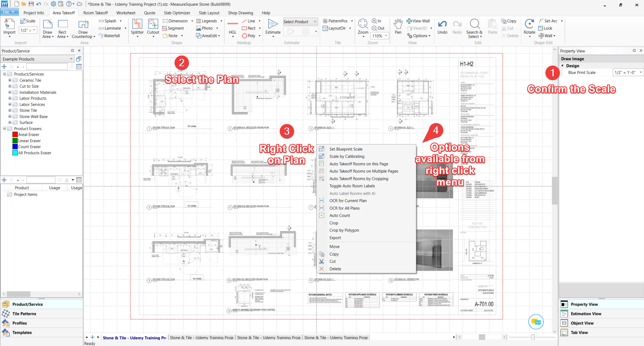Draw a markup Line
644x346 pixels.
point(249,21)
